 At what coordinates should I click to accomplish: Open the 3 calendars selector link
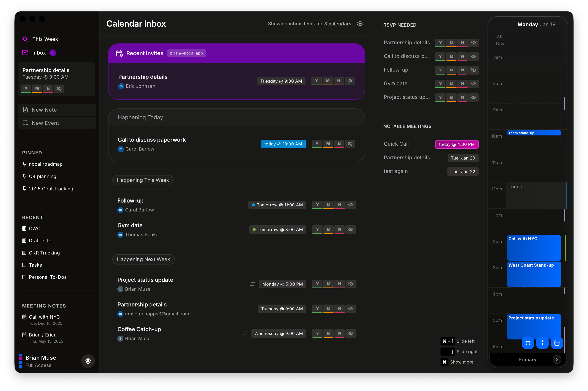pyautogui.click(x=337, y=24)
